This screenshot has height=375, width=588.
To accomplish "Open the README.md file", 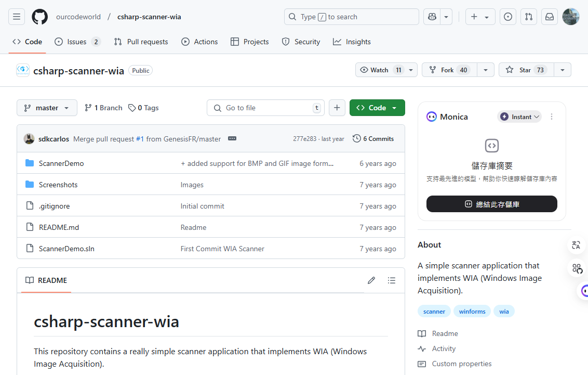I will (x=59, y=227).
